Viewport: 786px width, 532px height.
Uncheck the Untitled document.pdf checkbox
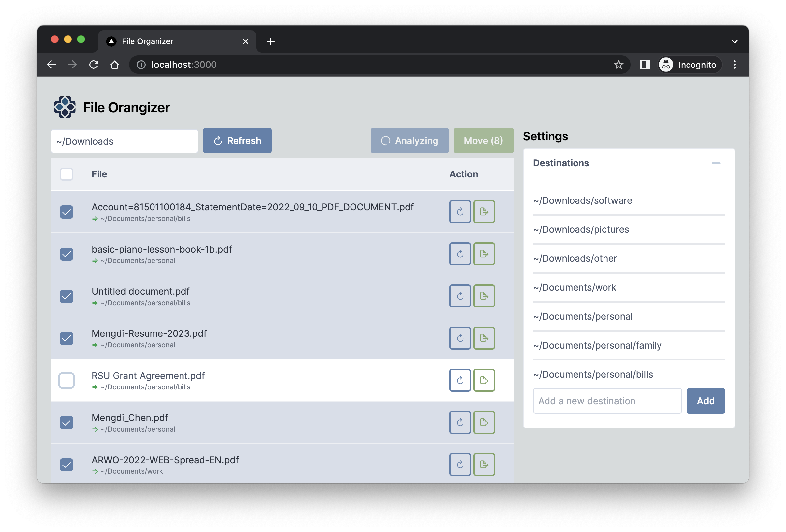click(67, 296)
